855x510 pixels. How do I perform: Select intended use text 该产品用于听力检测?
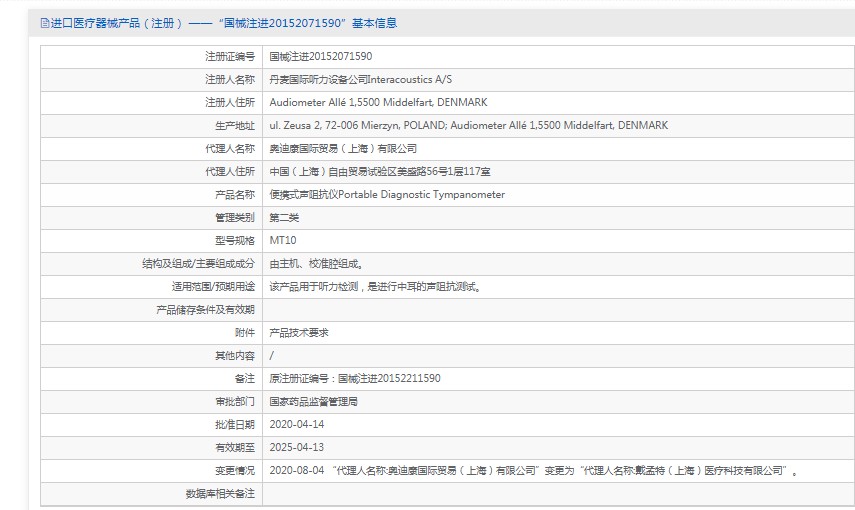pos(376,286)
